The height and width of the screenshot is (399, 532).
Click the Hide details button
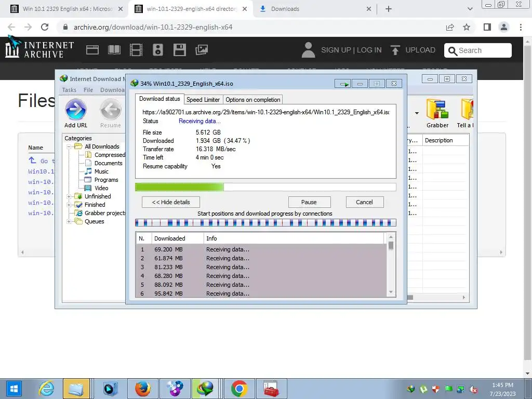[x=170, y=202]
